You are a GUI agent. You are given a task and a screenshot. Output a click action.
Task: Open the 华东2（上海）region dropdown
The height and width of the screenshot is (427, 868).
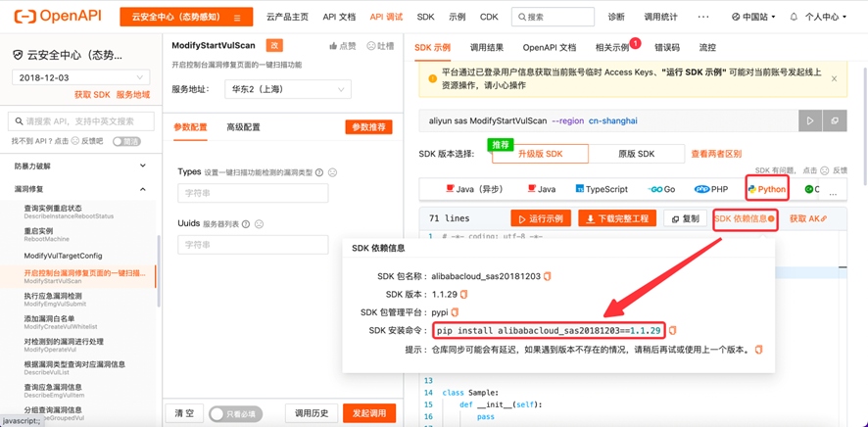[288, 88]
